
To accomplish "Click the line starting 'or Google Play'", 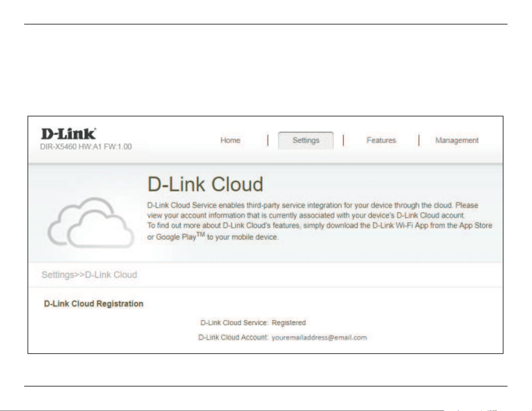I will [x=213, y=236].
